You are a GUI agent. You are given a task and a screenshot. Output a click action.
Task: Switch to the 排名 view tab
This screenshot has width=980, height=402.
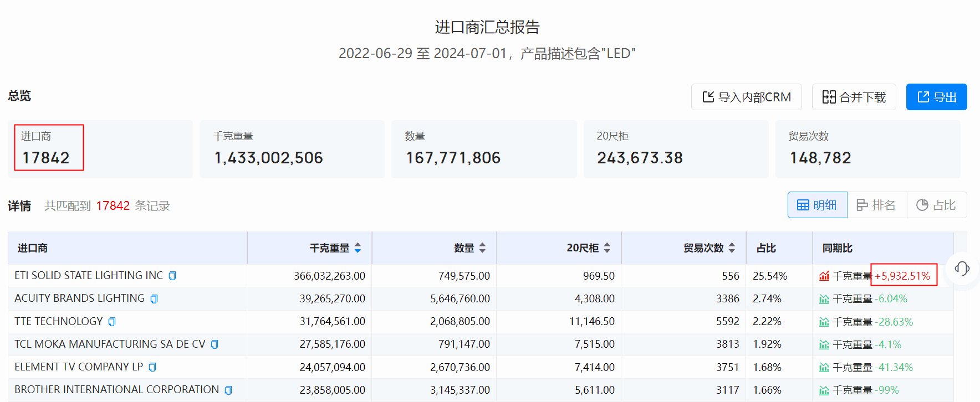click(876, 205)
